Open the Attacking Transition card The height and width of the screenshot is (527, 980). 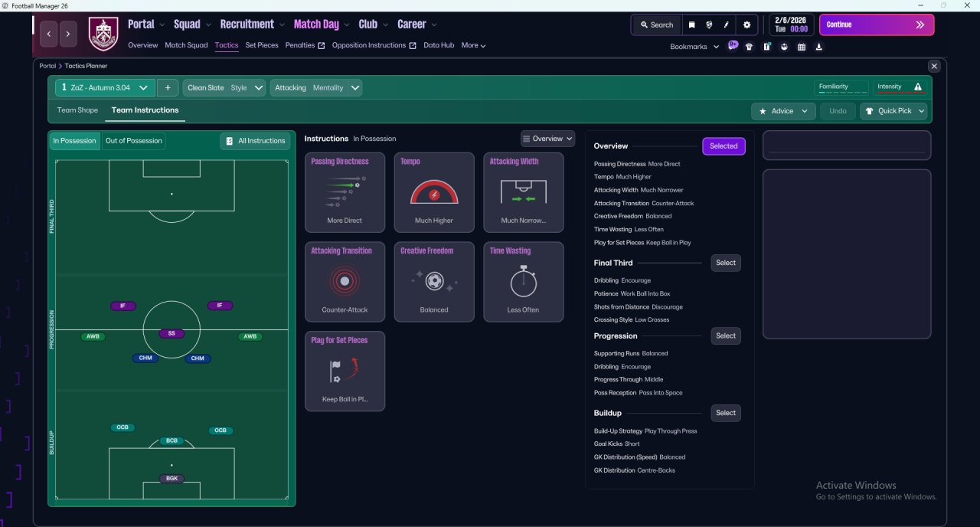tap(345, 282)
